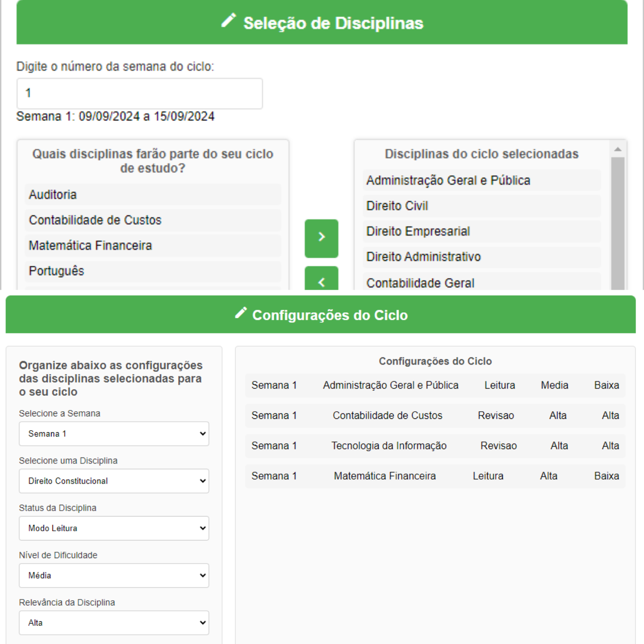Expand the Relevância da Disciplina dropdown
This screenshot has width=644, height=644.
pos(114,623)
